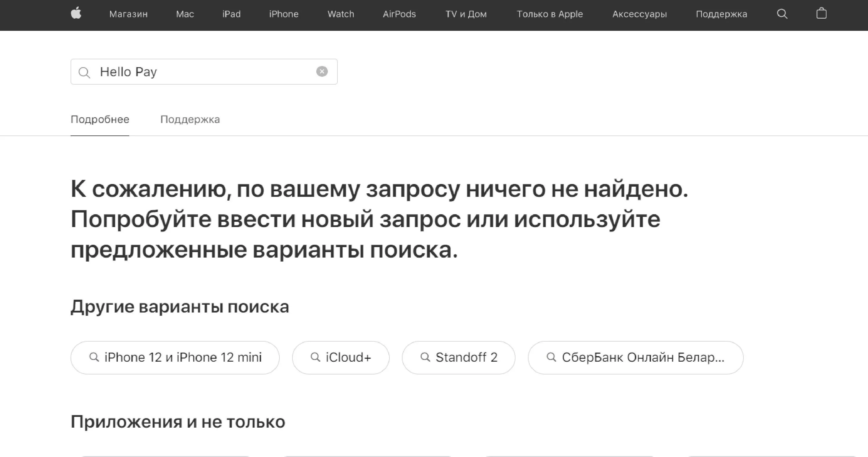Open the Магазин menu item

pos(128,14)
